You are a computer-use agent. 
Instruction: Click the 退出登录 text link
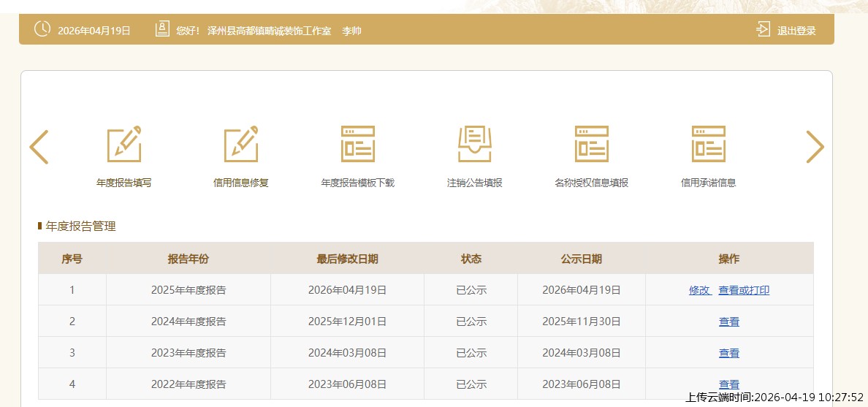(x=796, y=31)
